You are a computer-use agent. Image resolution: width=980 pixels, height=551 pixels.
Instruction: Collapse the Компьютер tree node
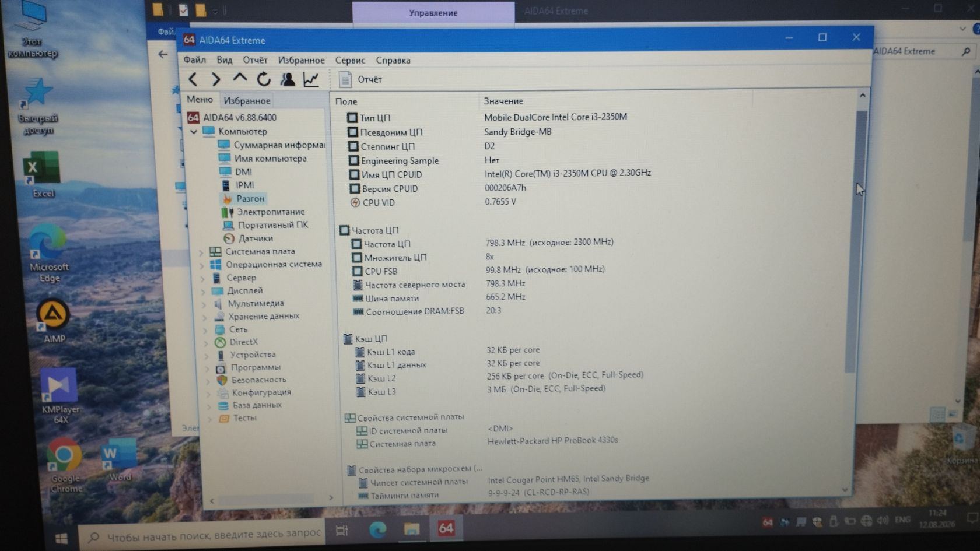coord(194,132)
